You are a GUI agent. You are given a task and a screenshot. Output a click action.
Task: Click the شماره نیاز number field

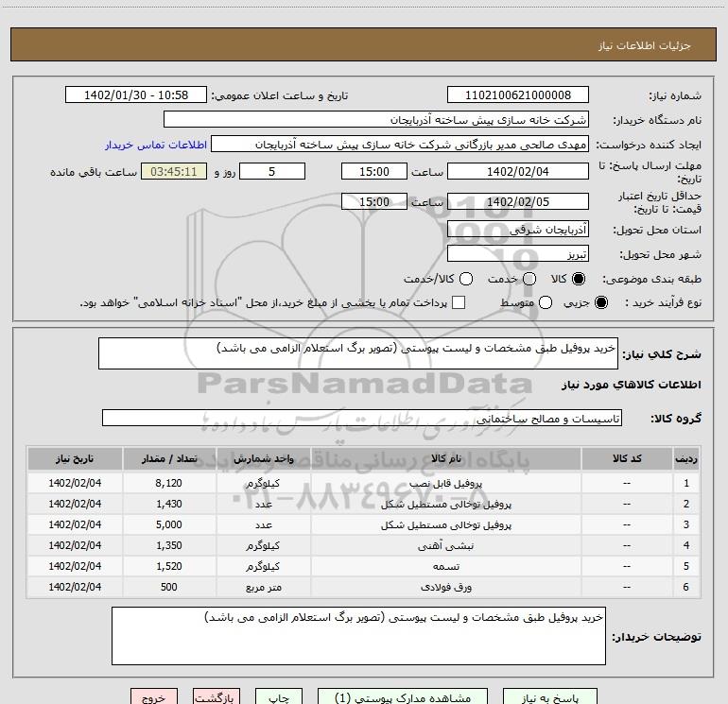pyautogui.click(x=518, y=94)
